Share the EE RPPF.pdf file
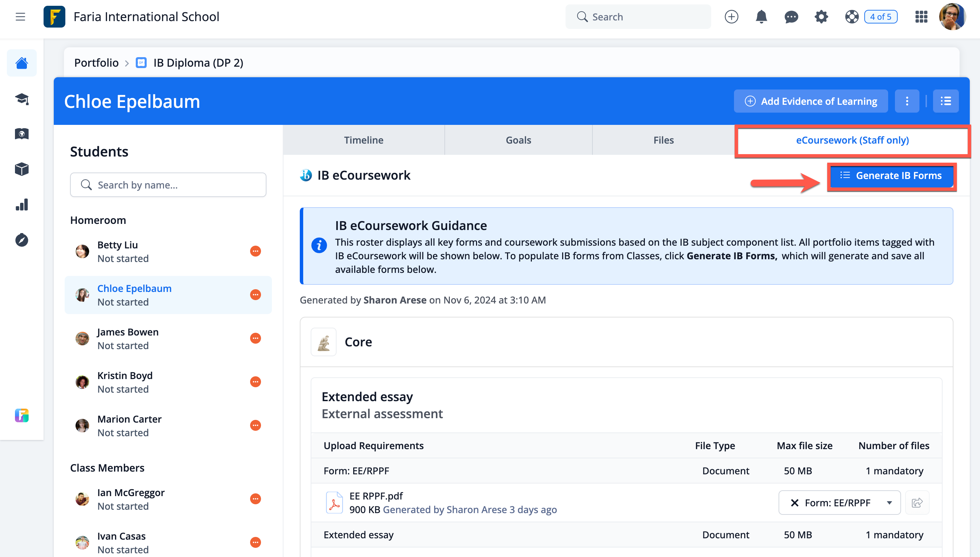This screenshot has width=980, height=557. point(917,502)
